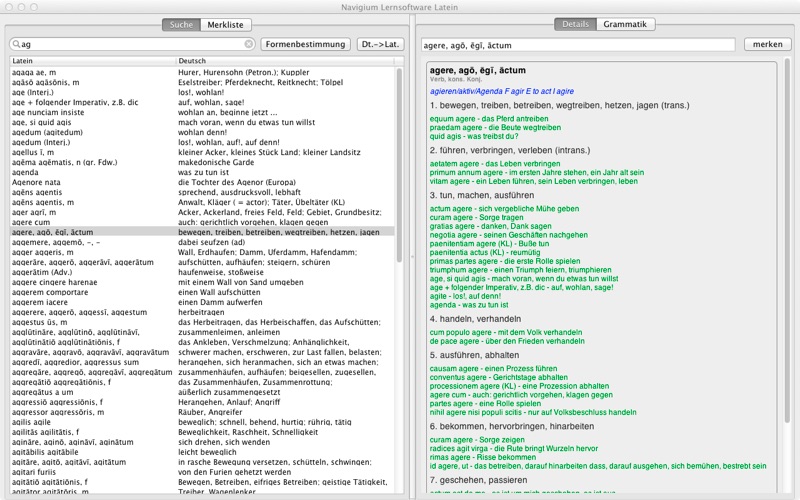The width and height of the screenshot is (800, 500).
Task: Select row 'agināre, aginō, agināvī, aginātum'
Action: [x=202, y=442]
